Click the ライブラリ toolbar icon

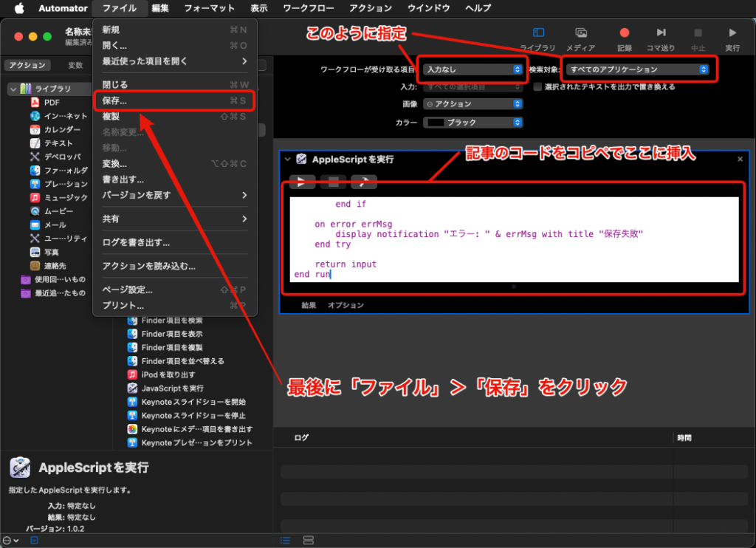pos(538,33)
